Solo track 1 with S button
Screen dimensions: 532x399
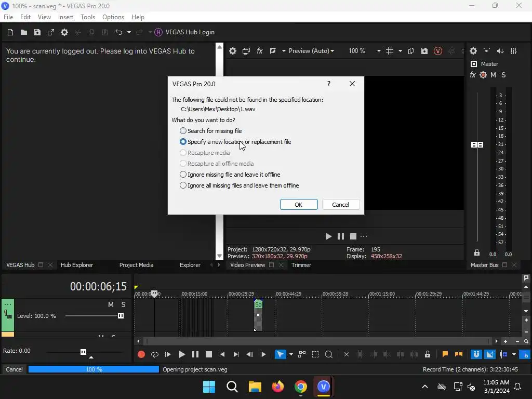(x=124, y=304)
